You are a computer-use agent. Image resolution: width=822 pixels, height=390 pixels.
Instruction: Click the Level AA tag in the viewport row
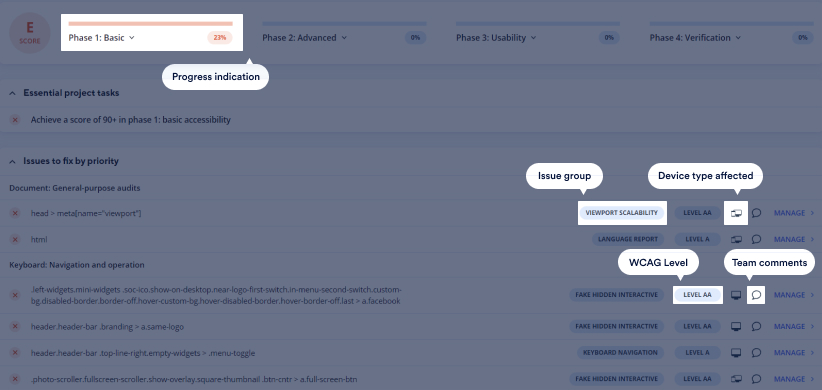tap(697, 213)
